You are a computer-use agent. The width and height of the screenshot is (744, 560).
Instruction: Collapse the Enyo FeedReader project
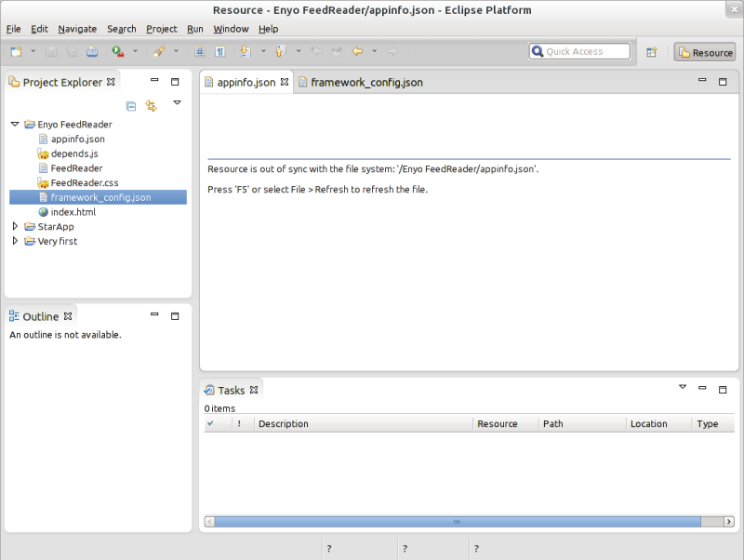15,124
